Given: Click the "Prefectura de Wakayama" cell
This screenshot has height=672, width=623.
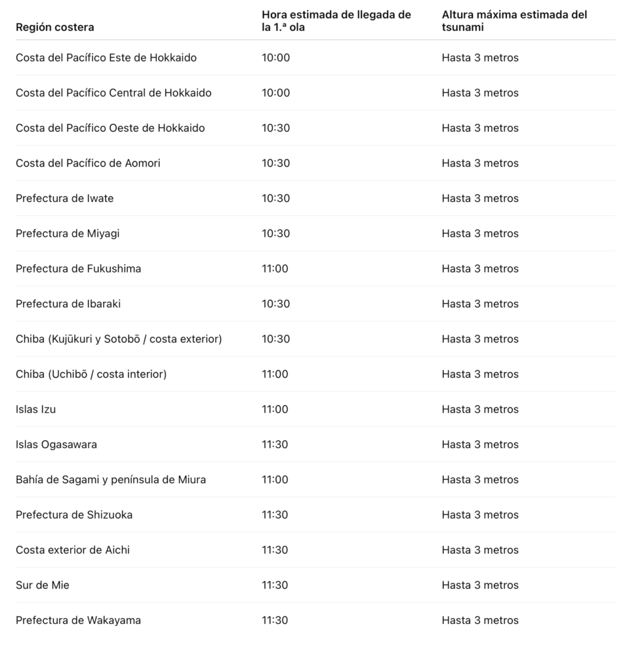Looking at the screenshot, I should tap(78, 620).
